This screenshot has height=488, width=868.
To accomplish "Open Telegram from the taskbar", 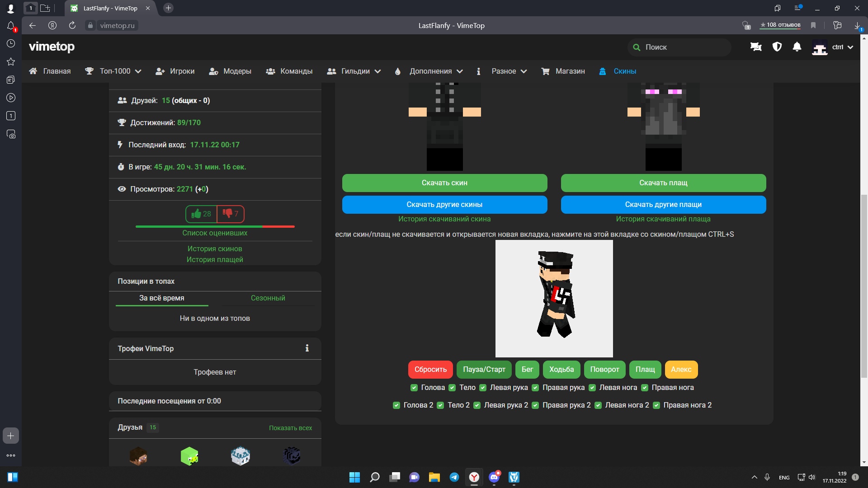I will [x=454, y=477].
